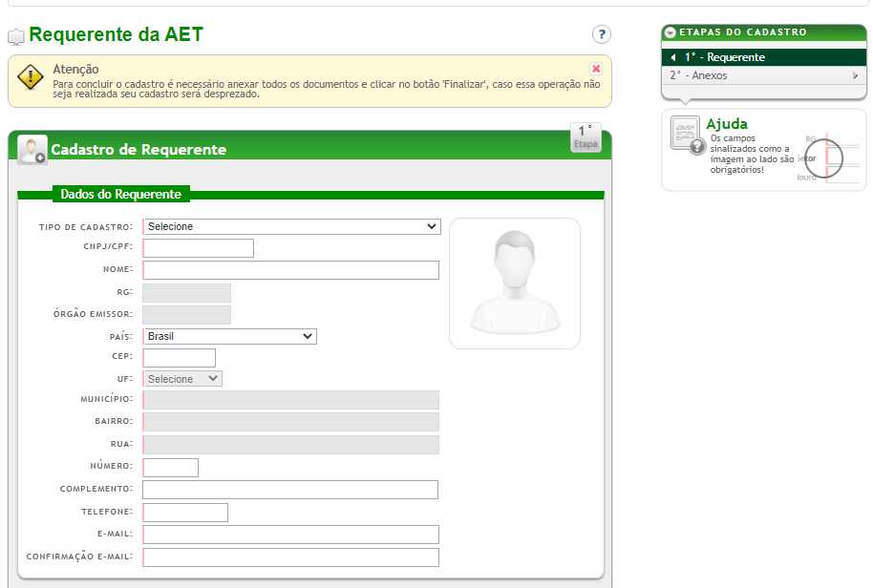873x588 pixels.
Task: Click into the CNPJ/CPF field
Action: coord(199,248)
